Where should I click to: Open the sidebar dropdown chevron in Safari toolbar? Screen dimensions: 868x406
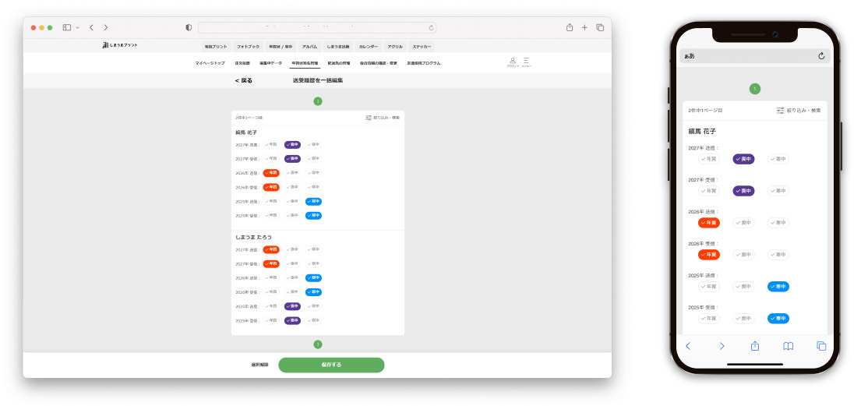pyautogui.click(x=77, y=28)
